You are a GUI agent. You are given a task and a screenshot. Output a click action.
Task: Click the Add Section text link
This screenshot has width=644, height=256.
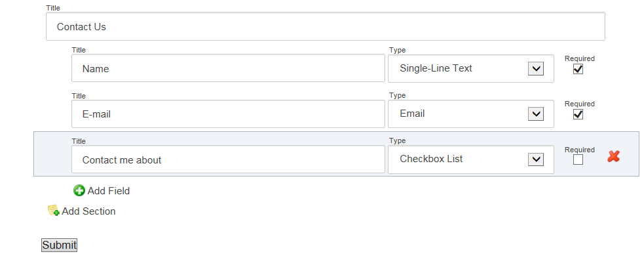tap(88, 211)
